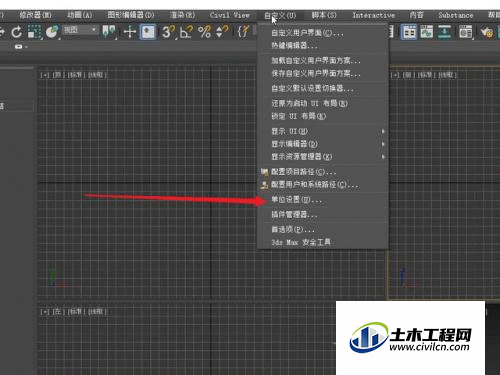The width and height of the screenshot is (500, 375).
Task: Click [标准] label in the 顶 viewport
Action: tap(76, 75)
